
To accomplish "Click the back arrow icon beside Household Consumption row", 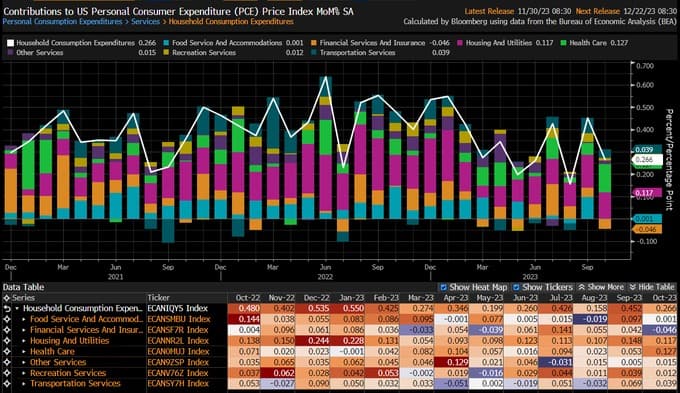I will [x=7, y=308].
